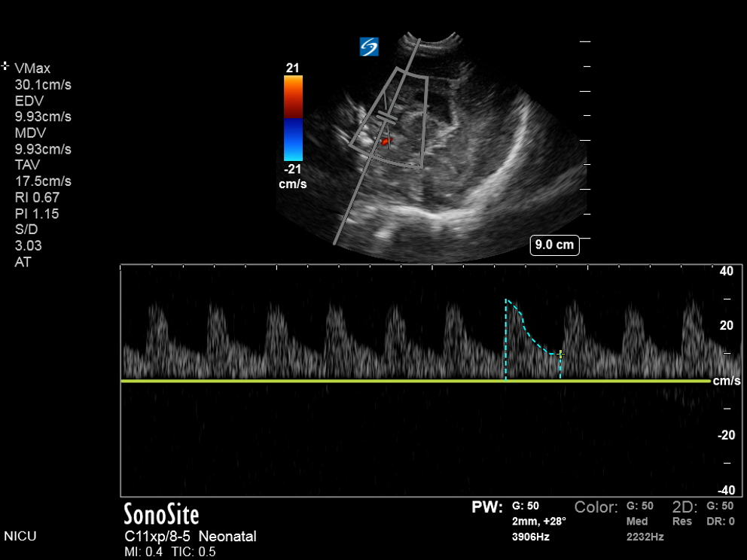Click the RI 0.67 measurement
Screen dimensions: 747x560
(x=37, y=197)
